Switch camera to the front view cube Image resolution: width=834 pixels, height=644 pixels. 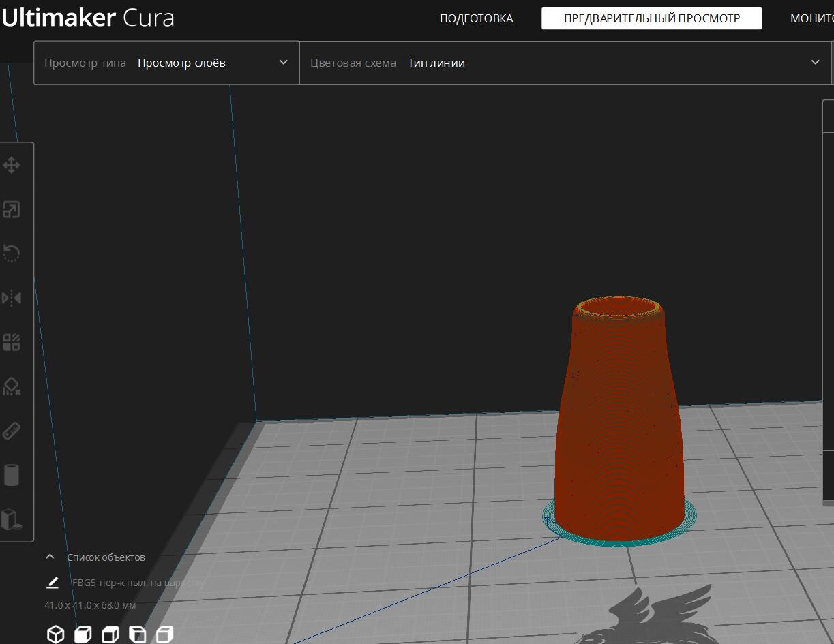(83, 634)
